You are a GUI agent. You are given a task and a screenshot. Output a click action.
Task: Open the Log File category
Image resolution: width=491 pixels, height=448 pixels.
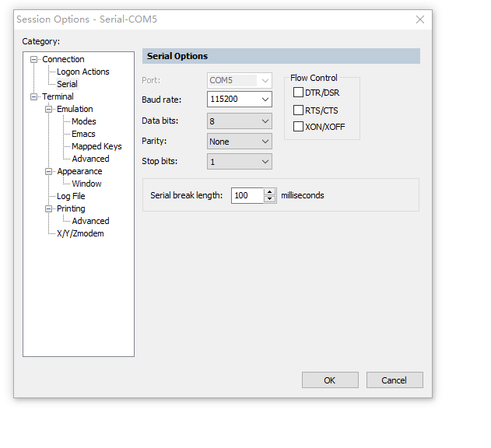point(71,196)
